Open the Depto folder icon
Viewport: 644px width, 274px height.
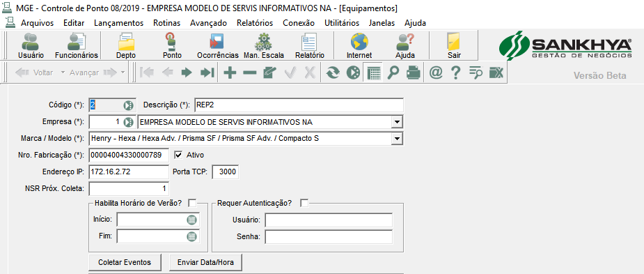[126, 45]
